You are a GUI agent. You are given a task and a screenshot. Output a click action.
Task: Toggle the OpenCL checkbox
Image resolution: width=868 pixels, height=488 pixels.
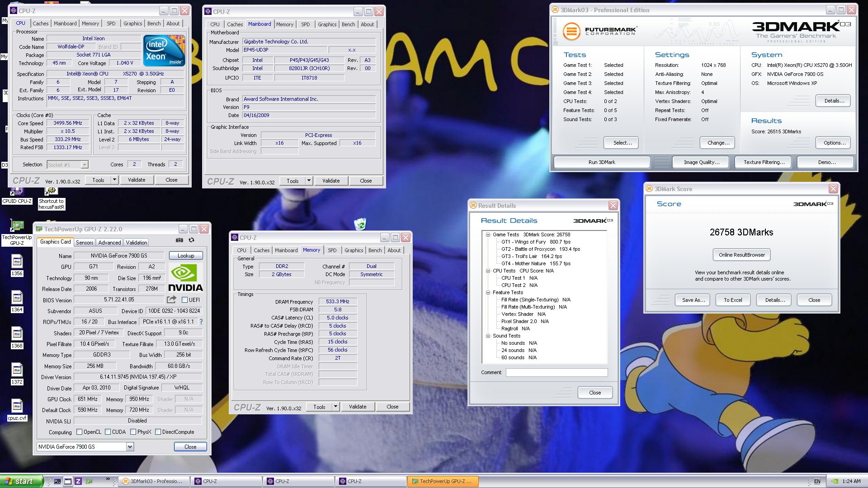(80, 432)
